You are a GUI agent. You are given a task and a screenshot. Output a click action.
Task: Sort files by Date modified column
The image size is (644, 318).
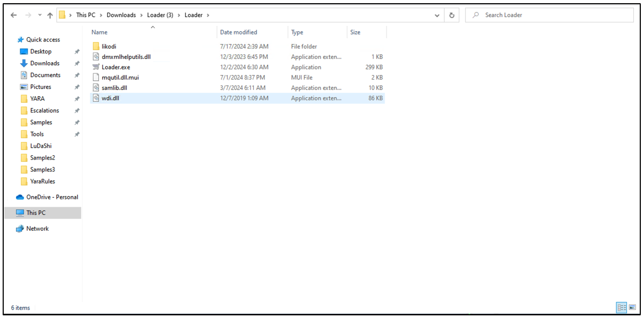[238, 32]
